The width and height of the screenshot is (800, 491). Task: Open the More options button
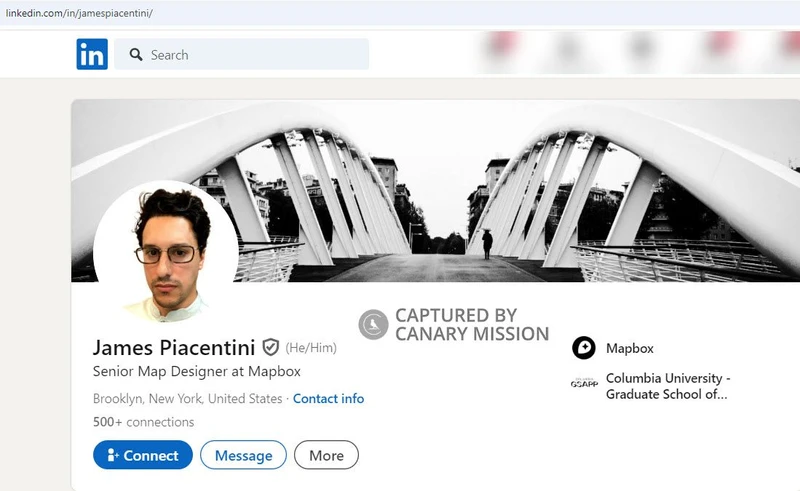coord(326,455)
